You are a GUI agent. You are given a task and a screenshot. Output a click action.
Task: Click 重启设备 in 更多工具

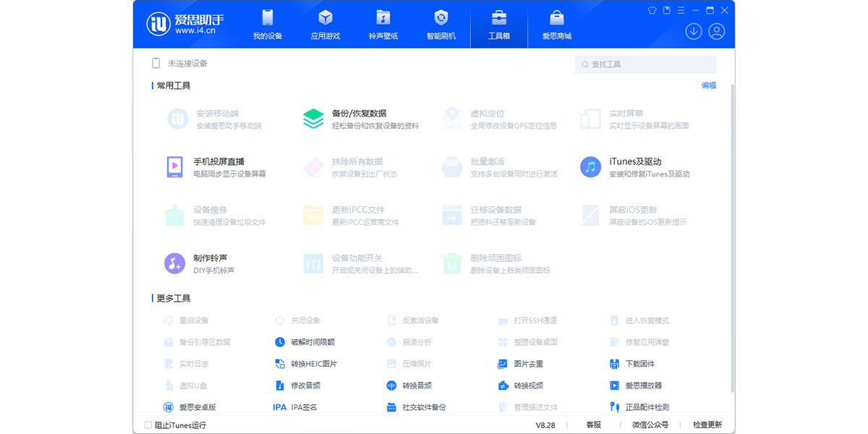(x=186, y=320)
